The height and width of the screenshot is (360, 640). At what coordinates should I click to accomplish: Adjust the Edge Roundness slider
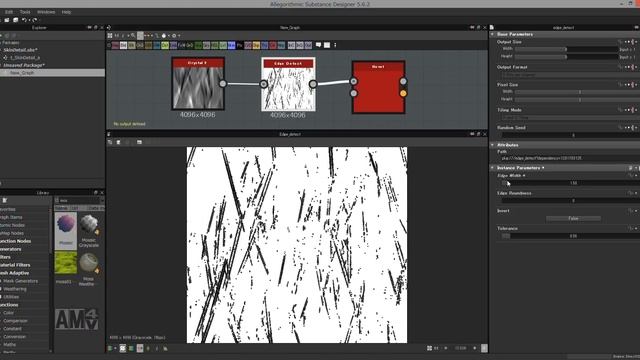[570, 201]
